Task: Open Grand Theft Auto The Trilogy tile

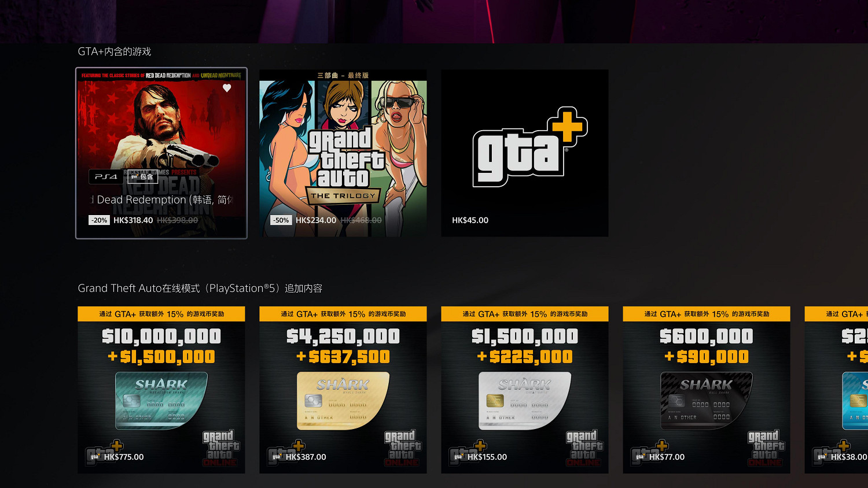Action: coord(343,153)
